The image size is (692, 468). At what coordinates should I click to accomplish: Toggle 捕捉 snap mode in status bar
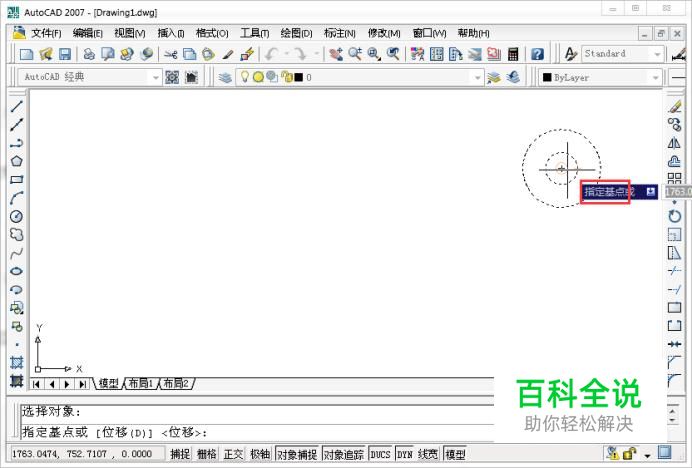[180, 454]
